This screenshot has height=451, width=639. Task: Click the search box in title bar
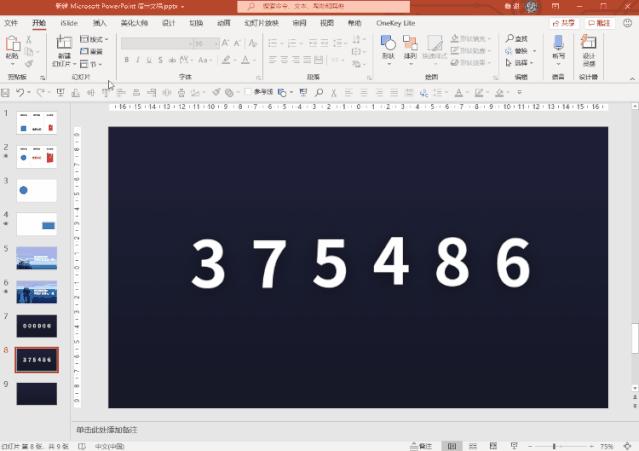pos(324,6)
